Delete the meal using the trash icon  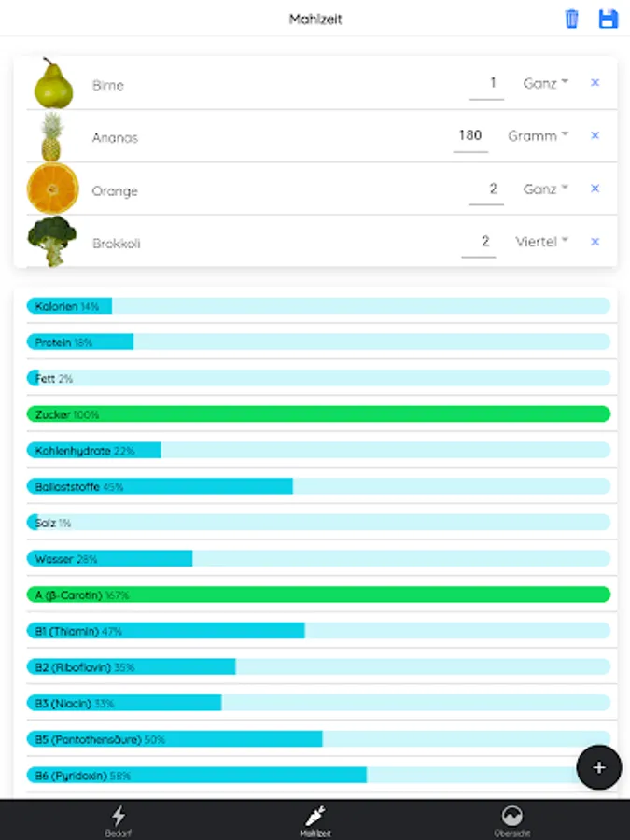[x=571, y=18]
